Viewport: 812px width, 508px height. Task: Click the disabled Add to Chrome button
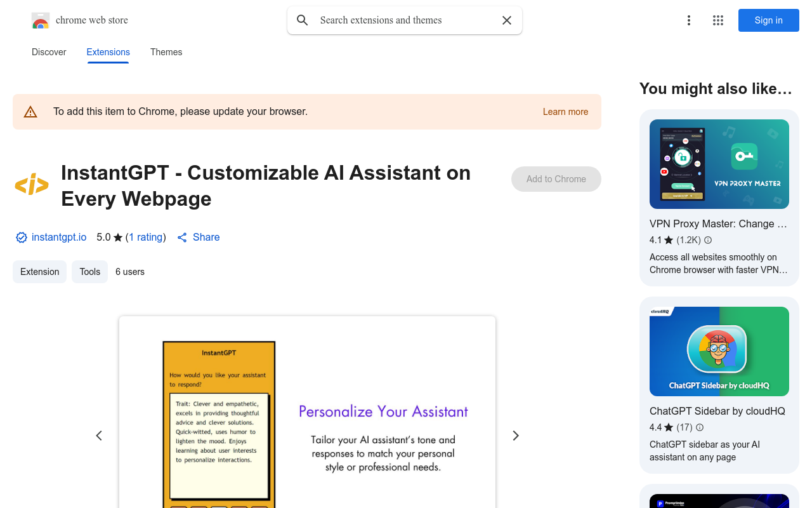pyautogui.click(x=556, y=179)
